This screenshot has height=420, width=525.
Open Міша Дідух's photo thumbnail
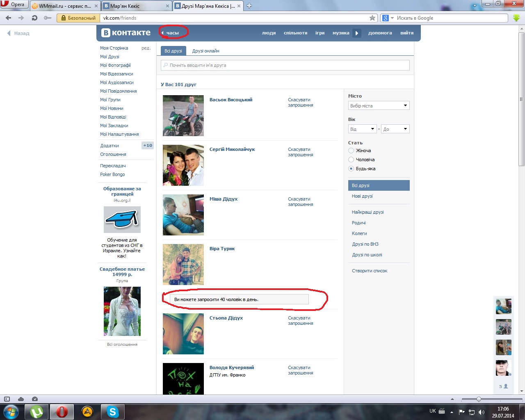click(x=183, y=215)
